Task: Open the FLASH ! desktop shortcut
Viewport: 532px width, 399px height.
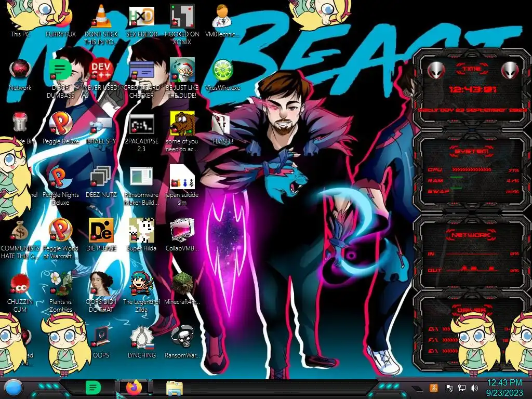Action: point(222,128)
